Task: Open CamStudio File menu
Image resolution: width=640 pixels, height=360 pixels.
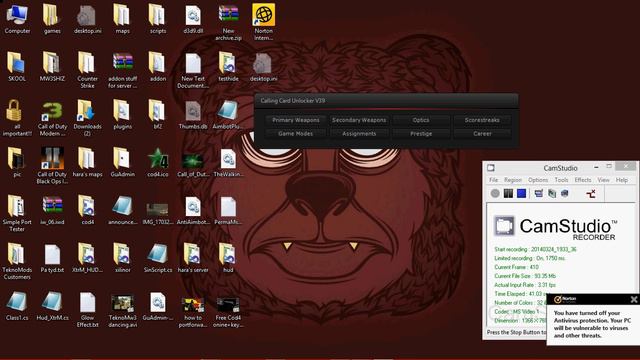Action: [493, 180]
